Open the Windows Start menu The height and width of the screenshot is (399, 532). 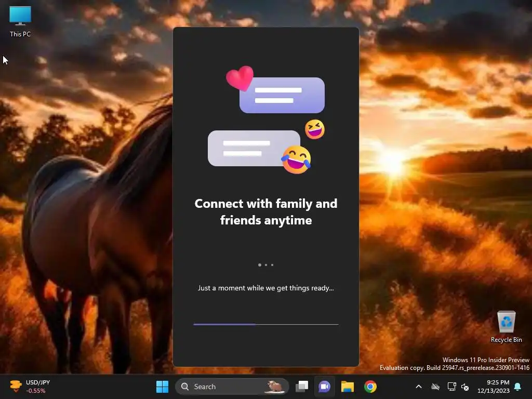pos(162,387)
